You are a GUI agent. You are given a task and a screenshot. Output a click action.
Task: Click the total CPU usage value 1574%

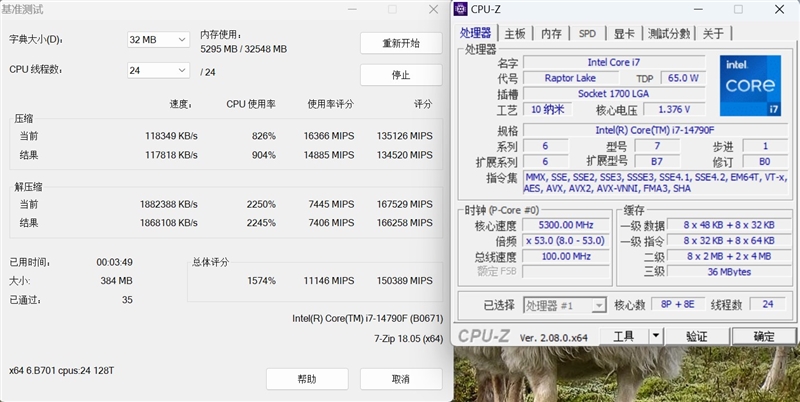[x=261, y=281]
